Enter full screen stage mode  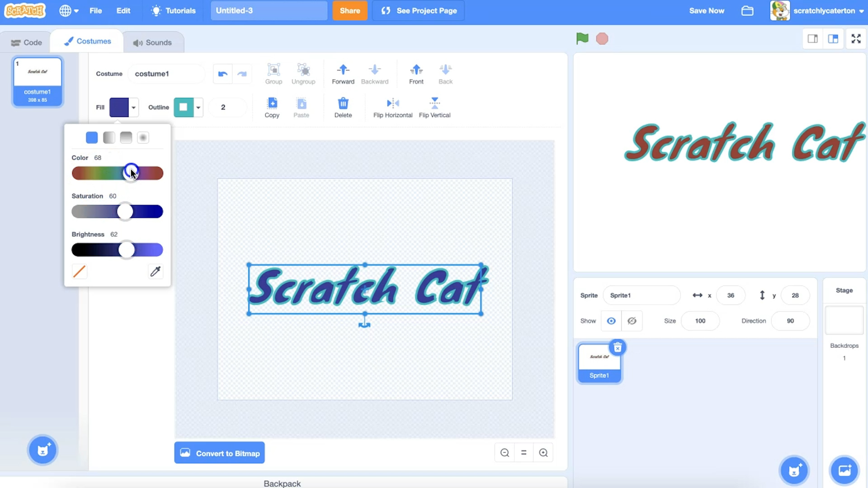[856, 39]
